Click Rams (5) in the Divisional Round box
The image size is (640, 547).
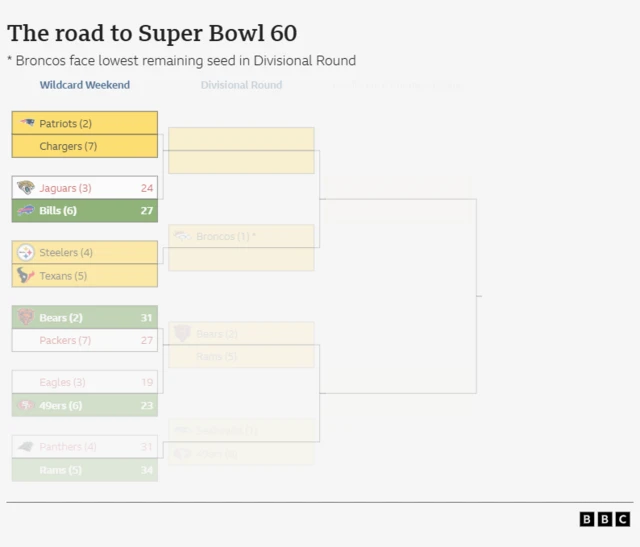(x=216, y=356)
